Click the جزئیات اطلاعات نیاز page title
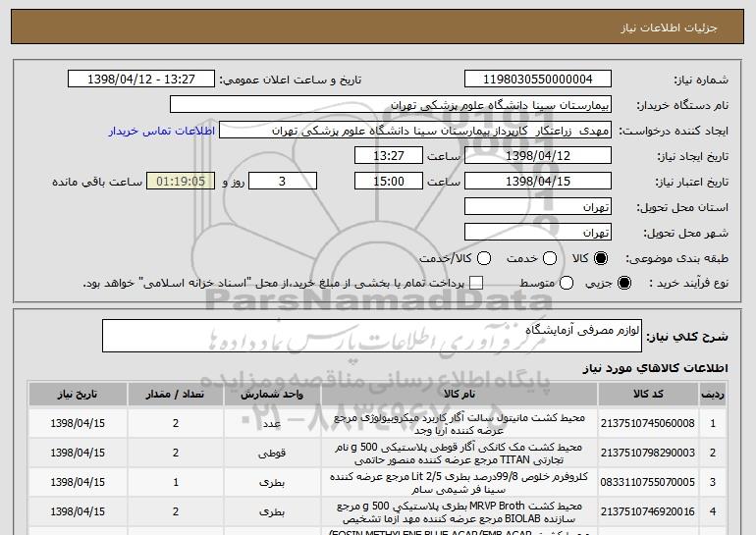 pos(669,27)
